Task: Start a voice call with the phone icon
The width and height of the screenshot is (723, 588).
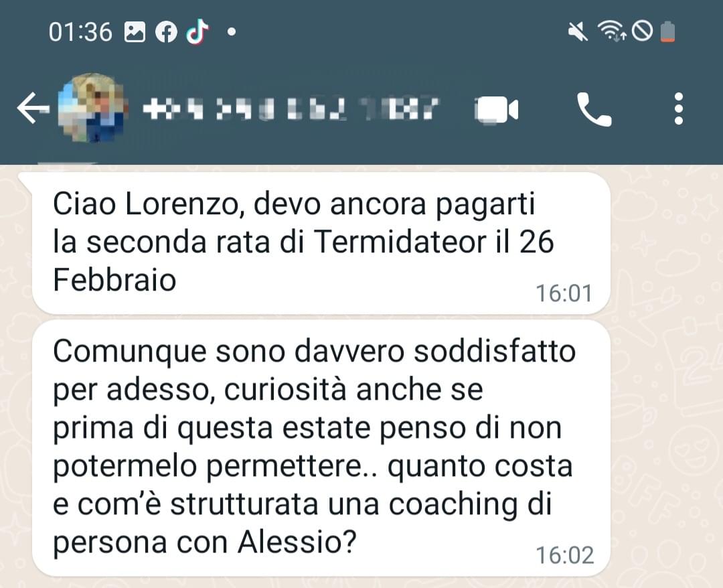Action: 594,109
